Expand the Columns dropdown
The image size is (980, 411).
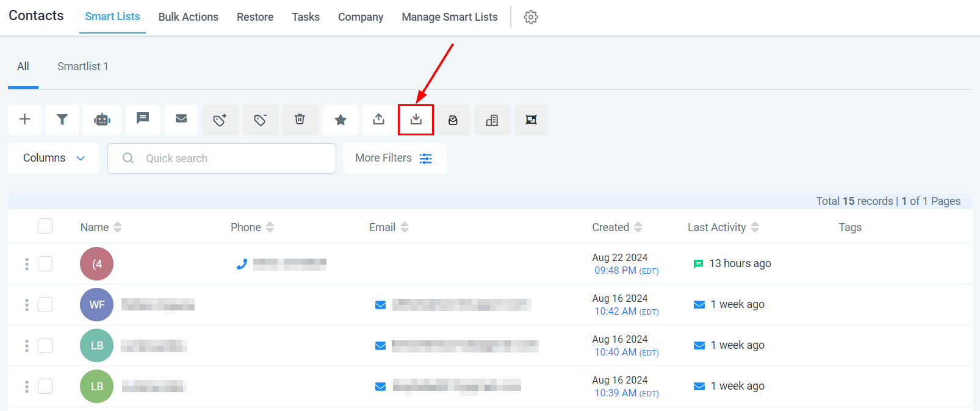pyautogui.click(x=54, y=159)
